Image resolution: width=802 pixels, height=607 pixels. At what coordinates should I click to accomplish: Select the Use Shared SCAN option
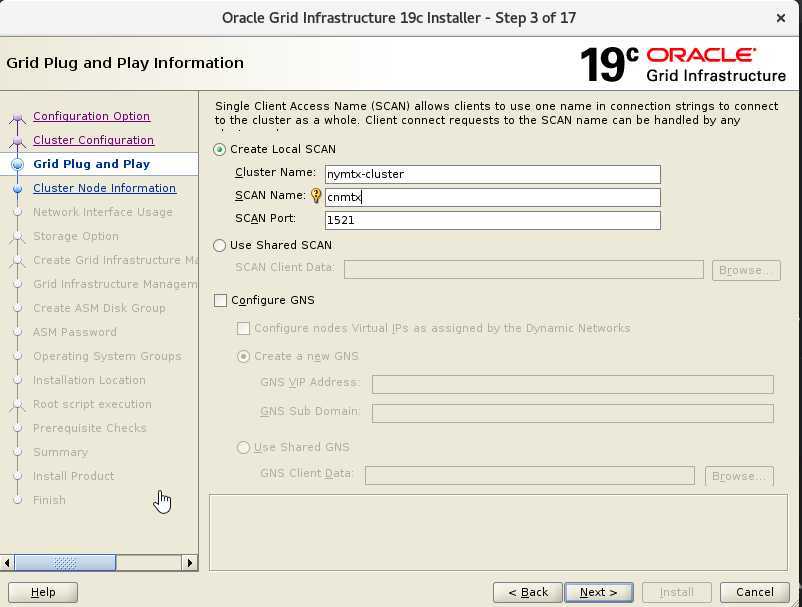(219, 245)
